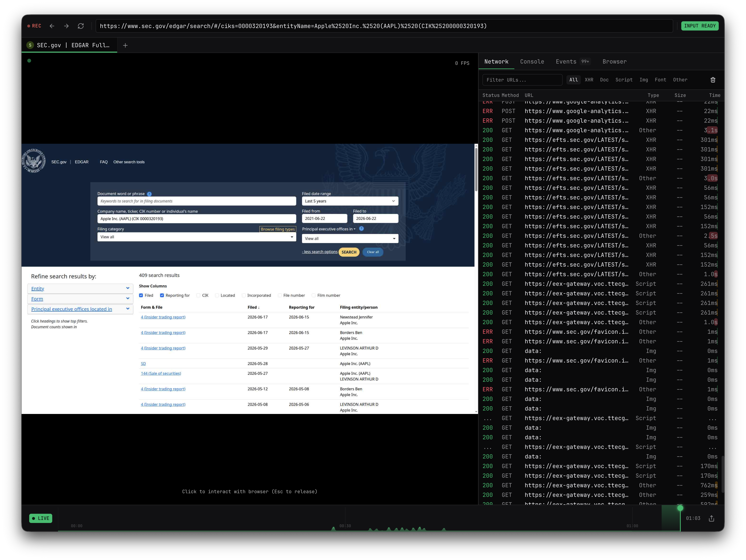Open the FAQ link in header
The height and width of the screenshot is (560, 746).
[104, 162]
